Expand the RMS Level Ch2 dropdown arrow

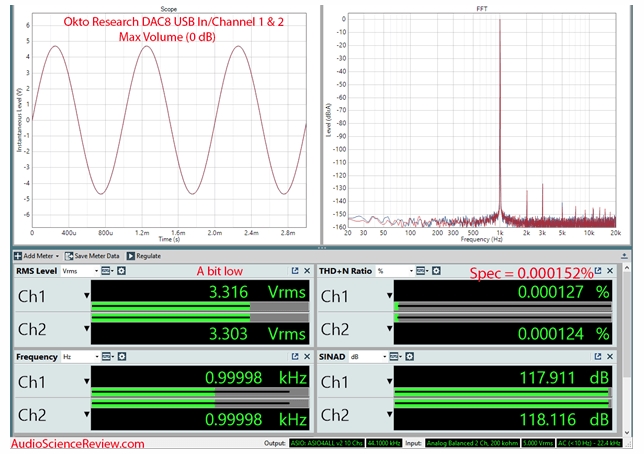click(x=86, y=328)
